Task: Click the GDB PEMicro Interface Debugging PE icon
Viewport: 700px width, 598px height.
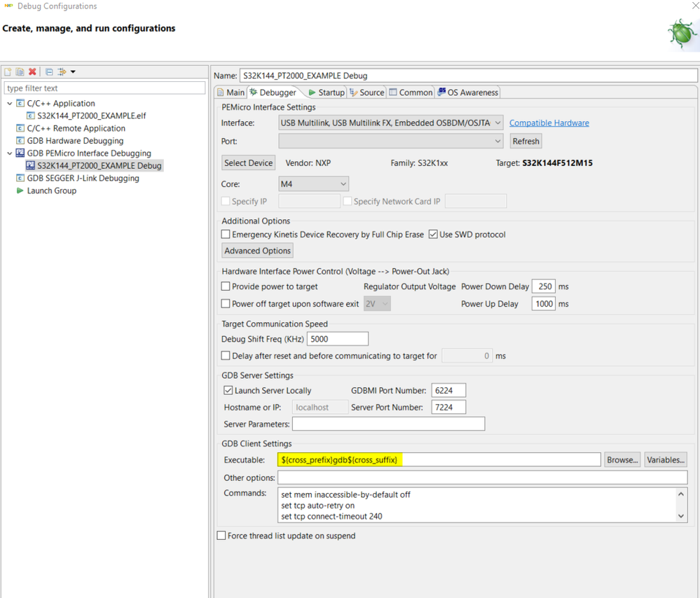Action: click(x=20, y=153)
